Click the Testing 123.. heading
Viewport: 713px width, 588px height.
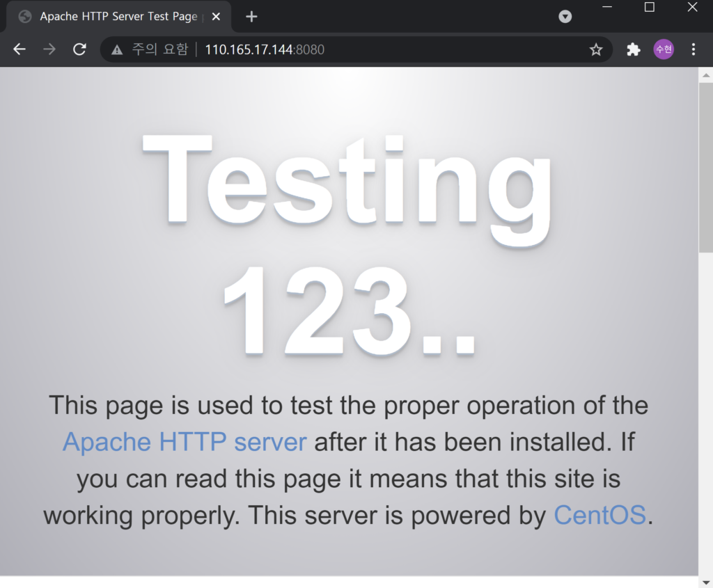click(347, 246)
